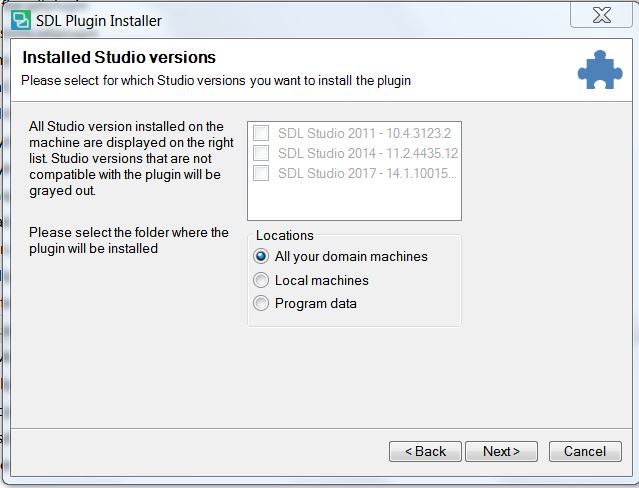This screenshot has width=639, height=488.
Task: Click the Installed Studio versions heading
Action: pos(119,57)
